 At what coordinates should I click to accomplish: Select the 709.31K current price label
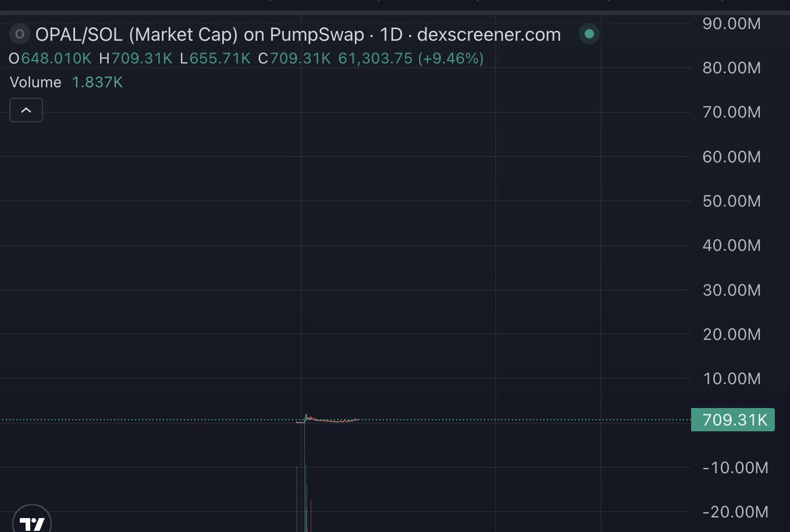(733, 419)
